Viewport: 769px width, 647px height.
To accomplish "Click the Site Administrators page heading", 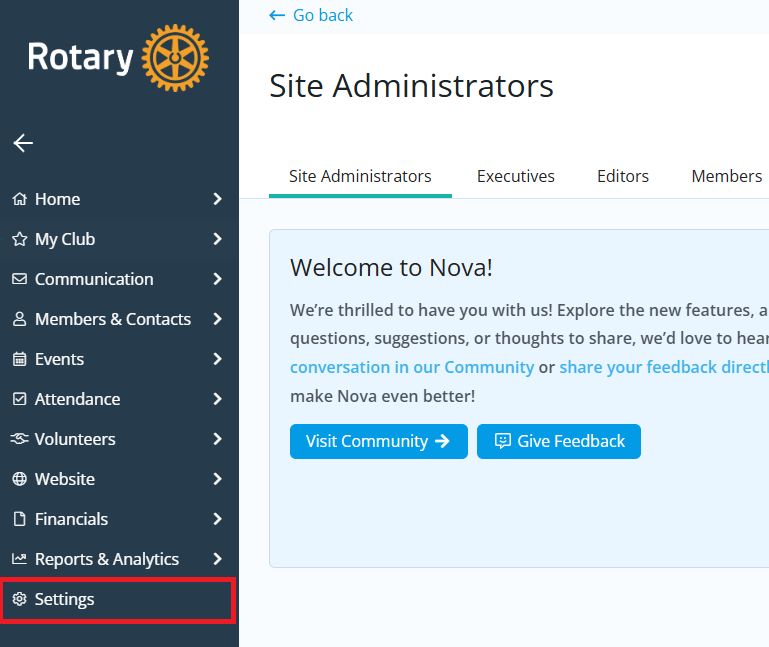I will coord(411,86).
